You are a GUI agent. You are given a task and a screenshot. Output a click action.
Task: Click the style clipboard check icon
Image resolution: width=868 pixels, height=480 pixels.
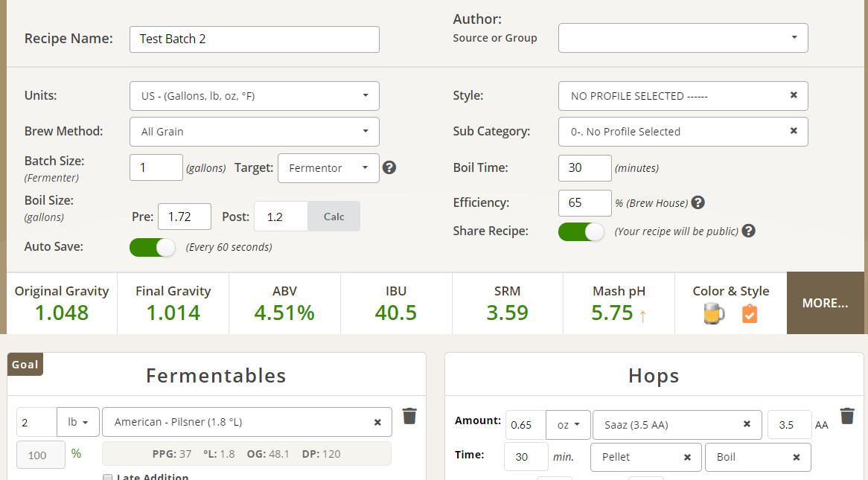pos(750,315)
